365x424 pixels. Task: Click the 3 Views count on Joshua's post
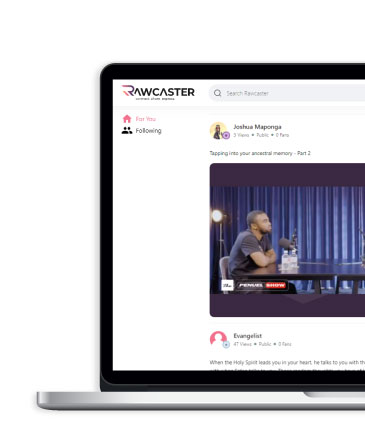241,135
